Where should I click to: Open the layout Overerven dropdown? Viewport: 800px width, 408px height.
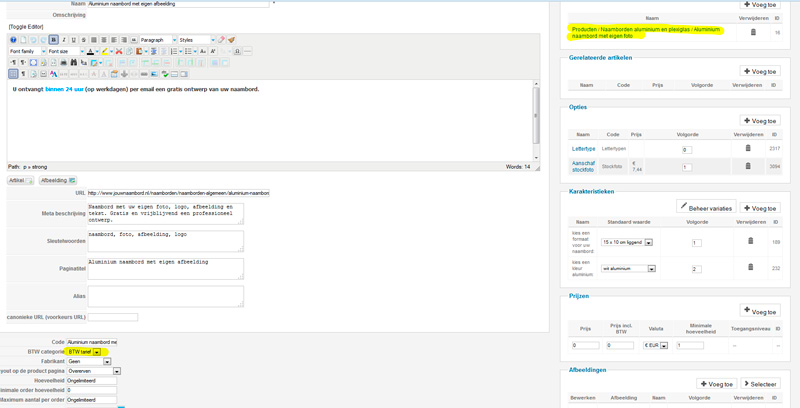point(94,371)
